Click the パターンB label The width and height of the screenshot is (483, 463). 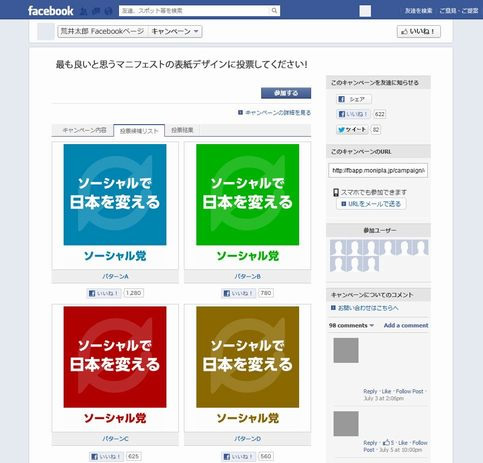coord(248,276)
